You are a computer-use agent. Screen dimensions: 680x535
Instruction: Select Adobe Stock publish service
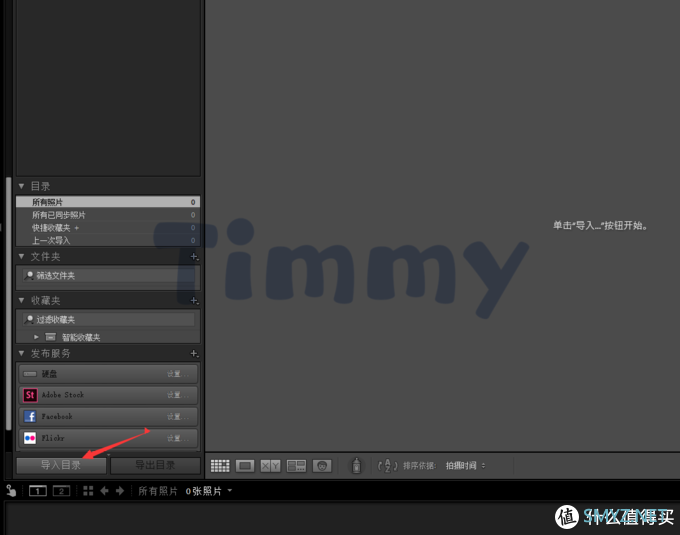[108, 395]
